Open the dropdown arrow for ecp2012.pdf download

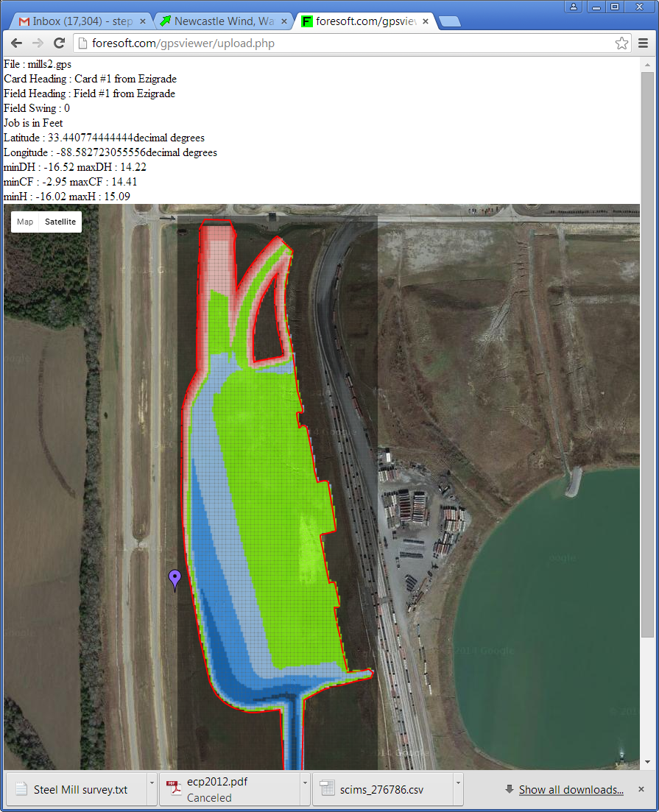point(304,790)
